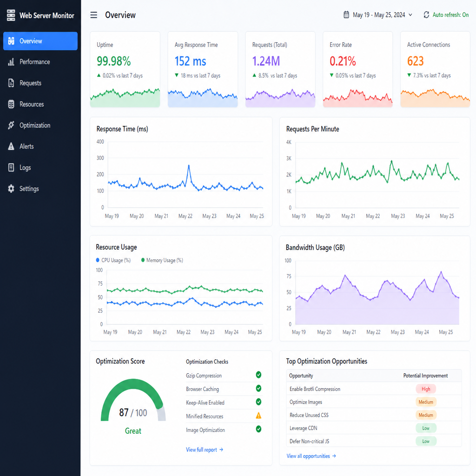Screen dimensions: 476x476
Task: Click the Web Server Monitor logo icon
Action: tap(11, 15)
